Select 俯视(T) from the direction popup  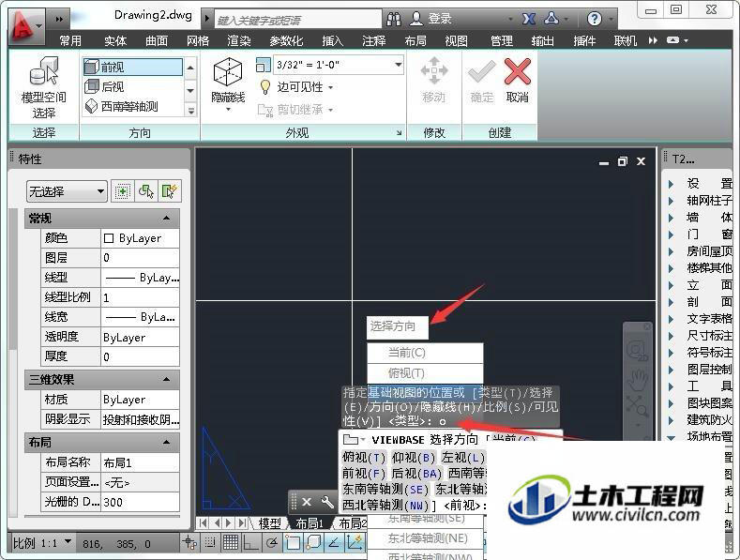point(425,373)
